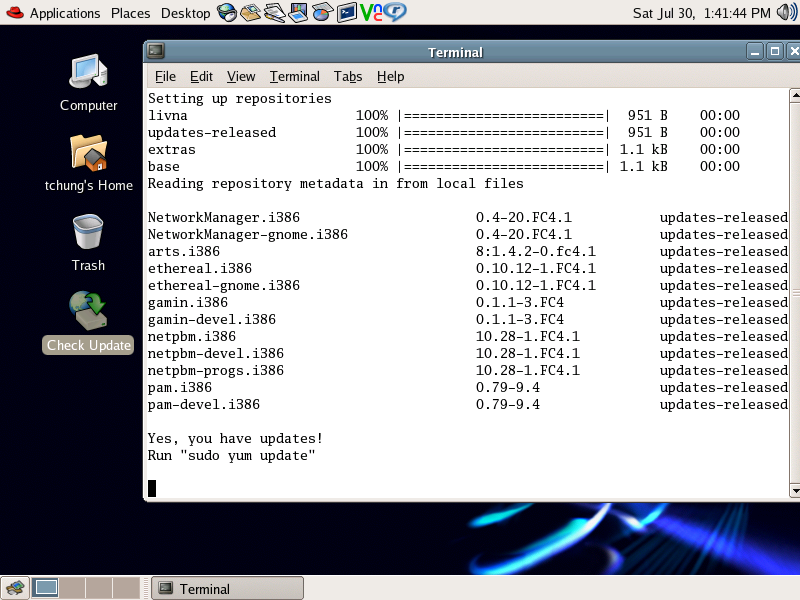Open the Tabs menu in Terminal

point(348,77)
